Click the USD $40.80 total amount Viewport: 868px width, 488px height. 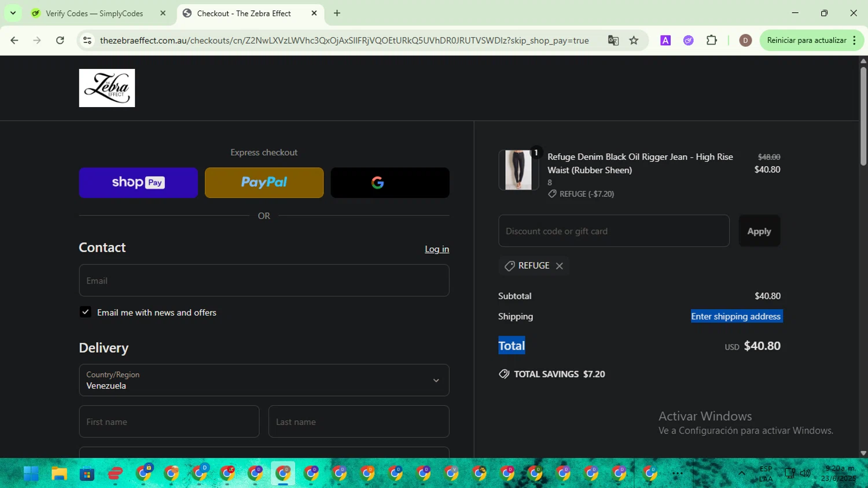pyautogui.click(x=753, y=346)
